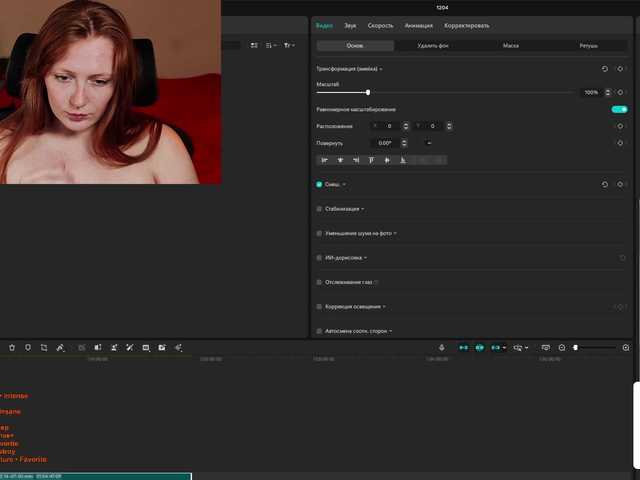
Task: Select the Маска sub-tab button
Action: point(510,46)
